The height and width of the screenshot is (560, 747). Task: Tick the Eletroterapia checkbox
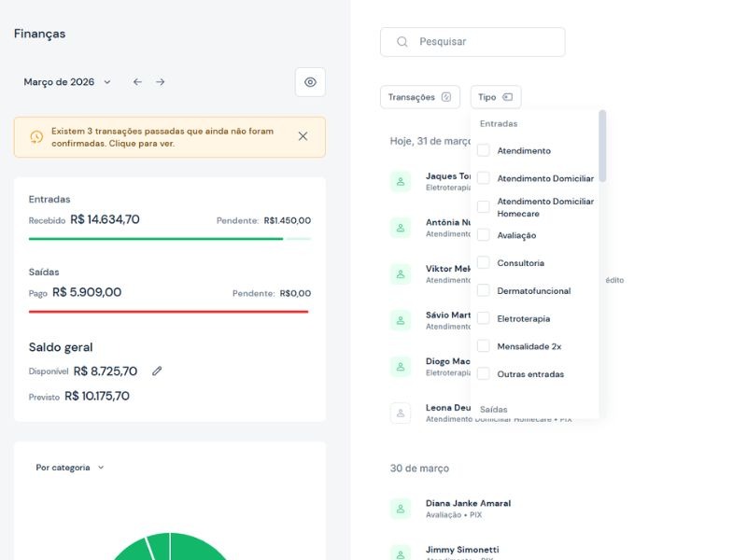click(484, 318)
